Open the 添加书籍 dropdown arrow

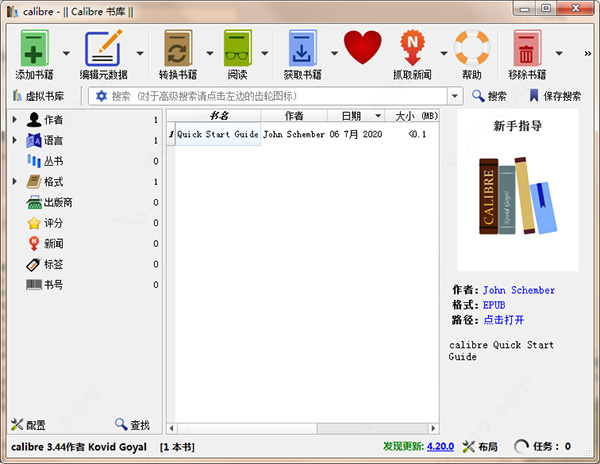click(x=66, y=53)
